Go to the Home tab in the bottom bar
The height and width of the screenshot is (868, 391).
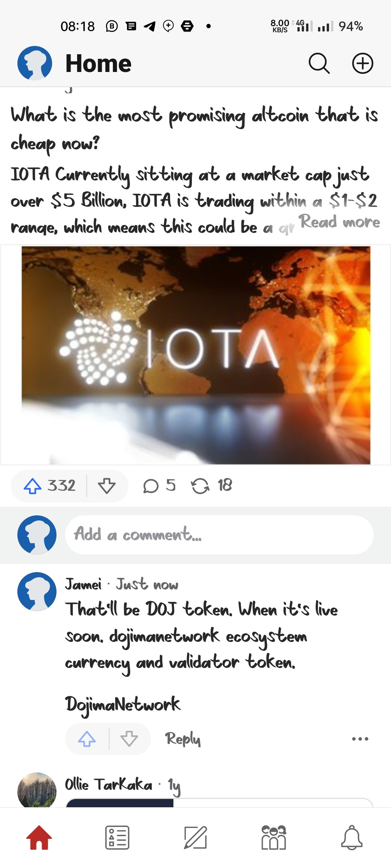(39, 838)
